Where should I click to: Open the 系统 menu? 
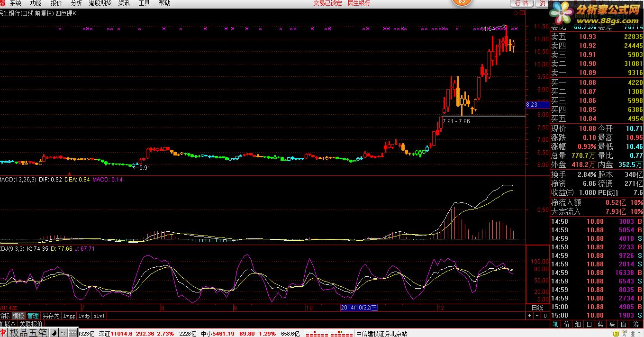coord(16,3)
